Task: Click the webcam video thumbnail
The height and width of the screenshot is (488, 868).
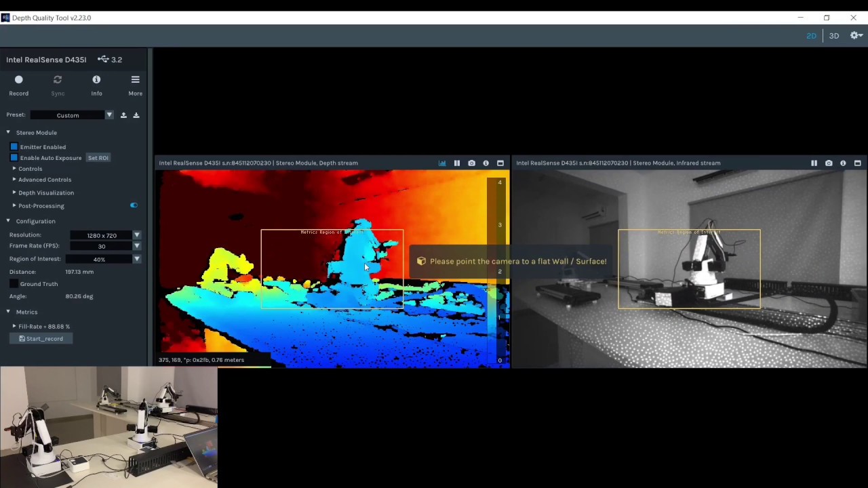Action: coord(108,427)
